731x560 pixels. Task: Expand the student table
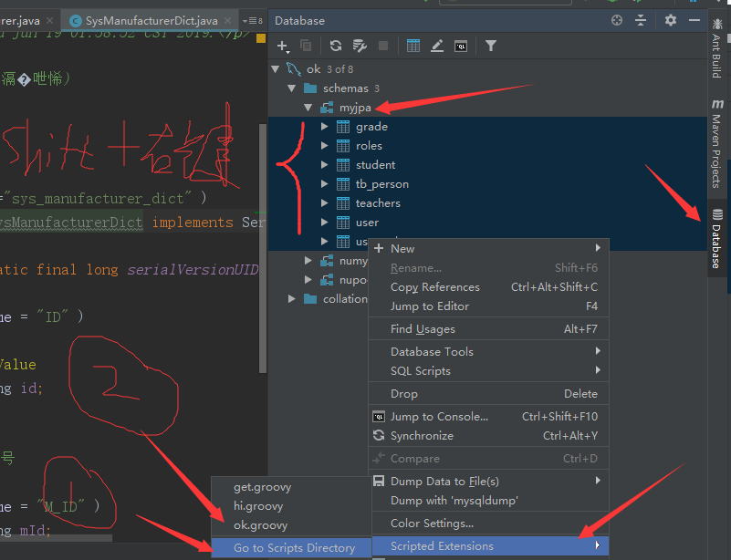point(325,164)
